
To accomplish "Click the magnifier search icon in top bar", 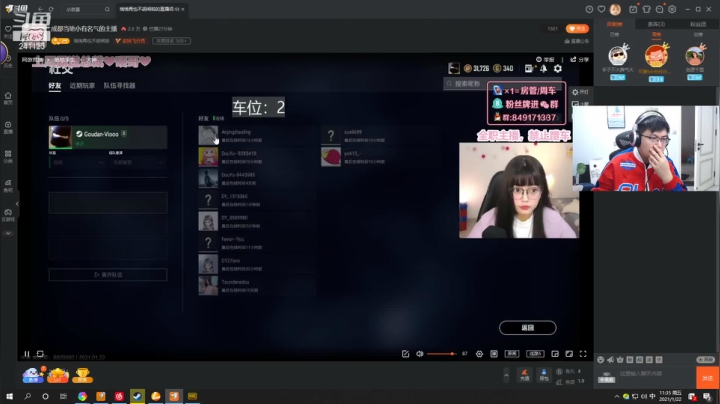I will point(107,9).
